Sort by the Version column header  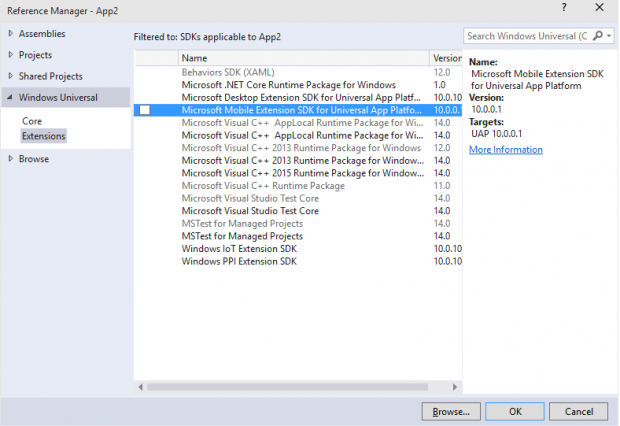click(x=446, y=59)
